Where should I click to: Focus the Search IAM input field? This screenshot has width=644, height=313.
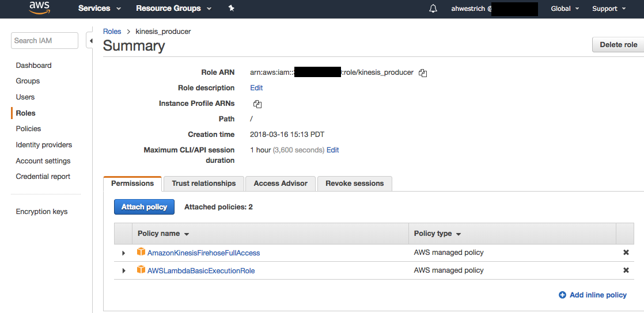tap(44, 41)
